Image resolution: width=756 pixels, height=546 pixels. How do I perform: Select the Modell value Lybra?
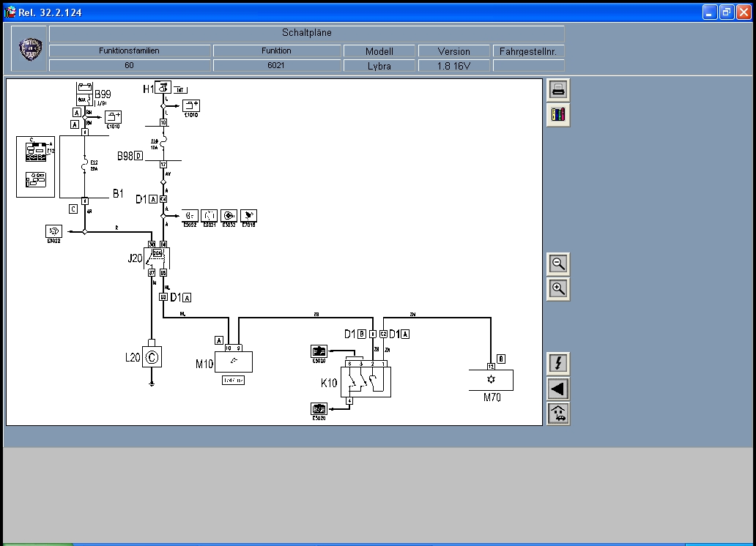(379, 66)
